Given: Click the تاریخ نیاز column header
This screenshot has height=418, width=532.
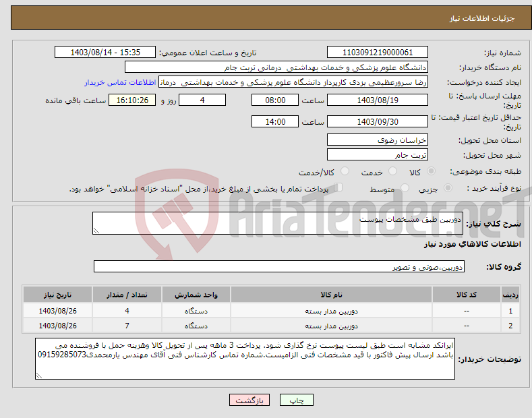Looking at the screenshot, I should [x=57, y=295].
